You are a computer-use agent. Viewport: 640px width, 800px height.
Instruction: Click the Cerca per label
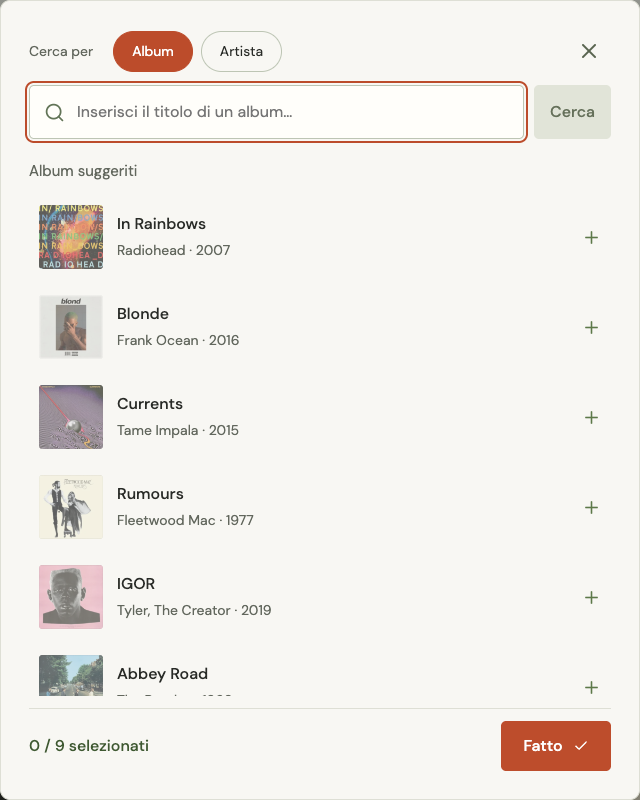tap(61, 52)
